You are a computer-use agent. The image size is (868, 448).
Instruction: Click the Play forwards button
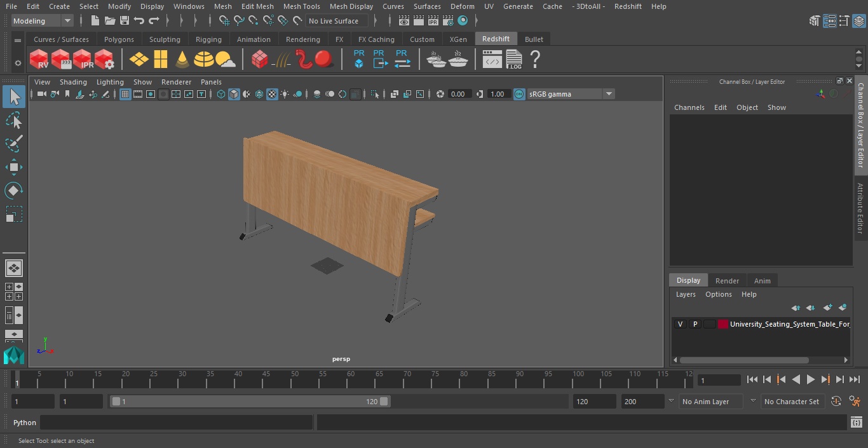[810, 379]
